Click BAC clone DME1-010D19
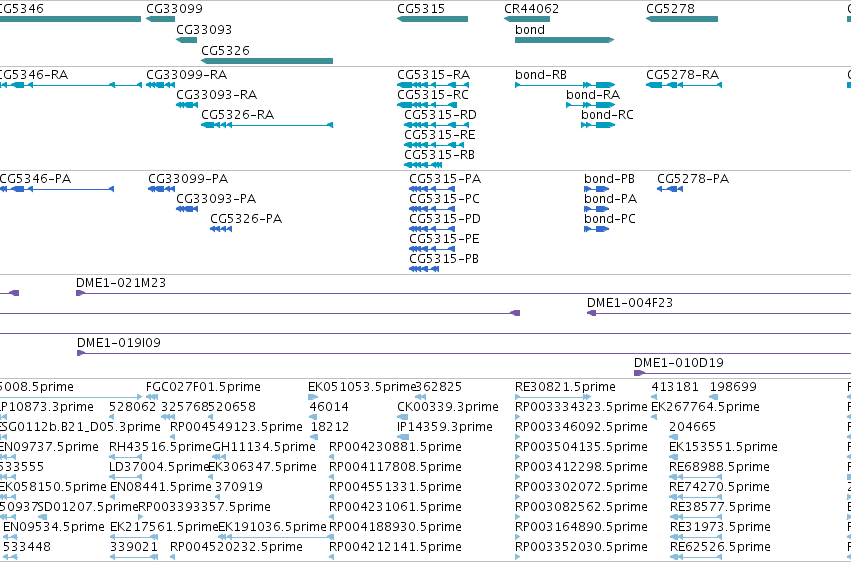 point(679,362)
